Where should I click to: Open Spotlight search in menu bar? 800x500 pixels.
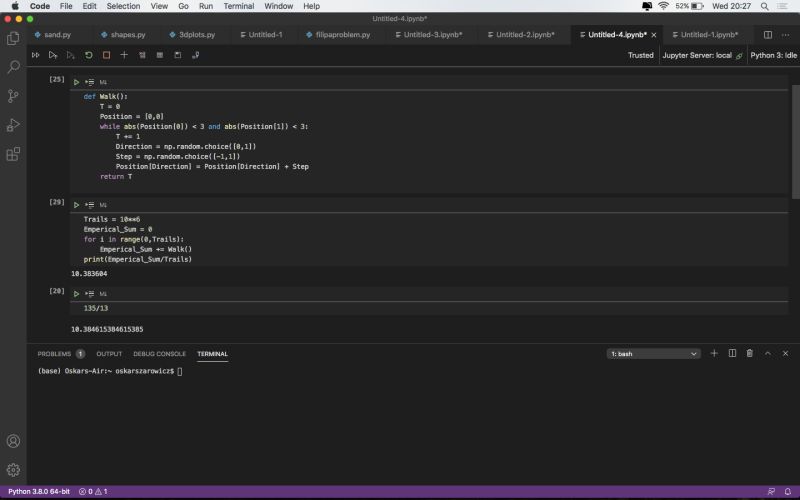[764, 6]
